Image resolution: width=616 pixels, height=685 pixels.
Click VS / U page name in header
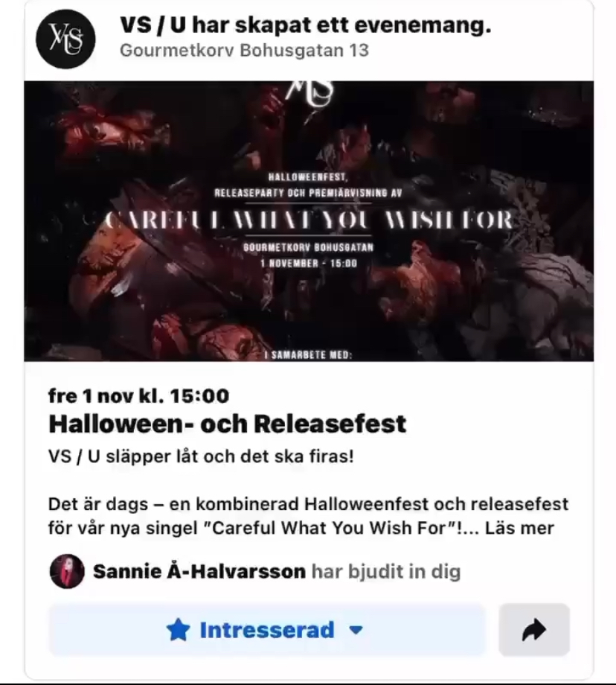point(153,25)
